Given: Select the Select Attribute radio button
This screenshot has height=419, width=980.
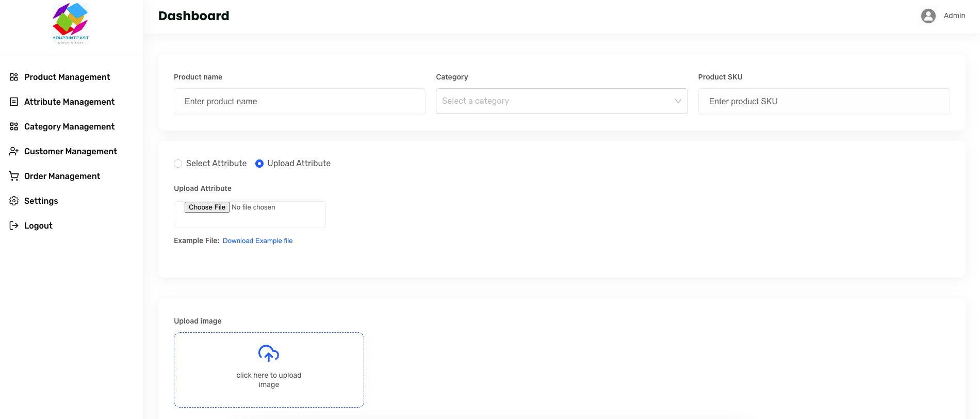Looking at the screenshot, I should [x=178, y=164].
